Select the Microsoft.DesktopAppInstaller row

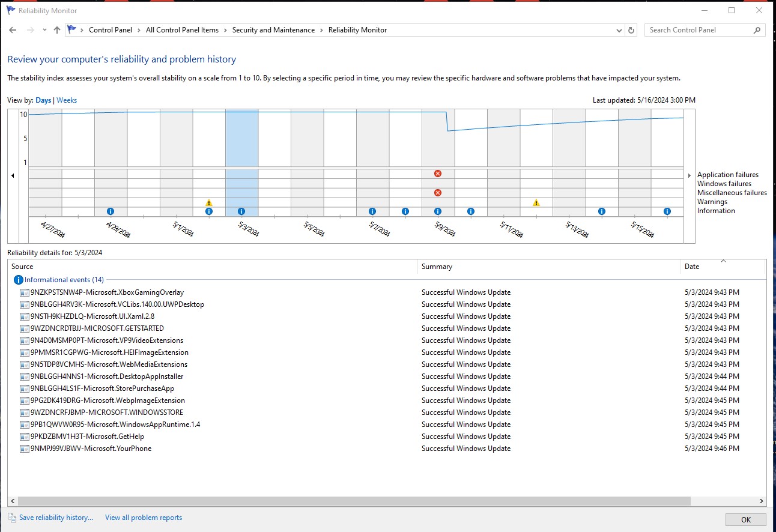[x=387, y=376]
